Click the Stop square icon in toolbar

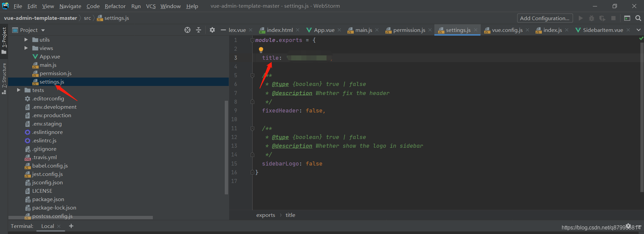point(613,18)
